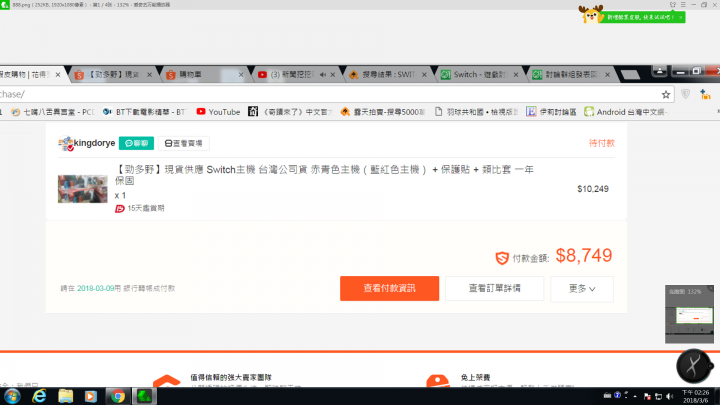The image size is (720, 405).
Task: Expand the 更多 dropdown
Action: (x=582, y=289)
